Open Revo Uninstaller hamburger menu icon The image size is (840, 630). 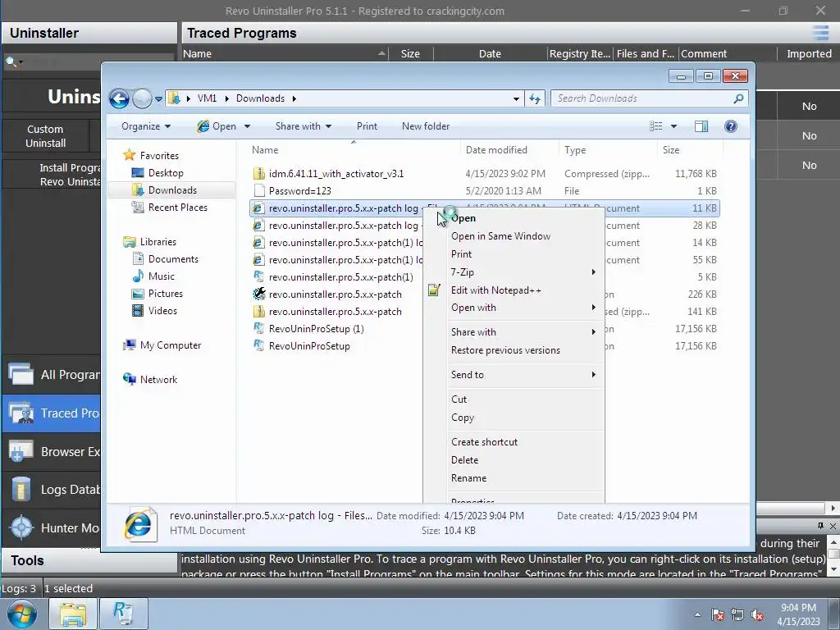coord(820,33)
